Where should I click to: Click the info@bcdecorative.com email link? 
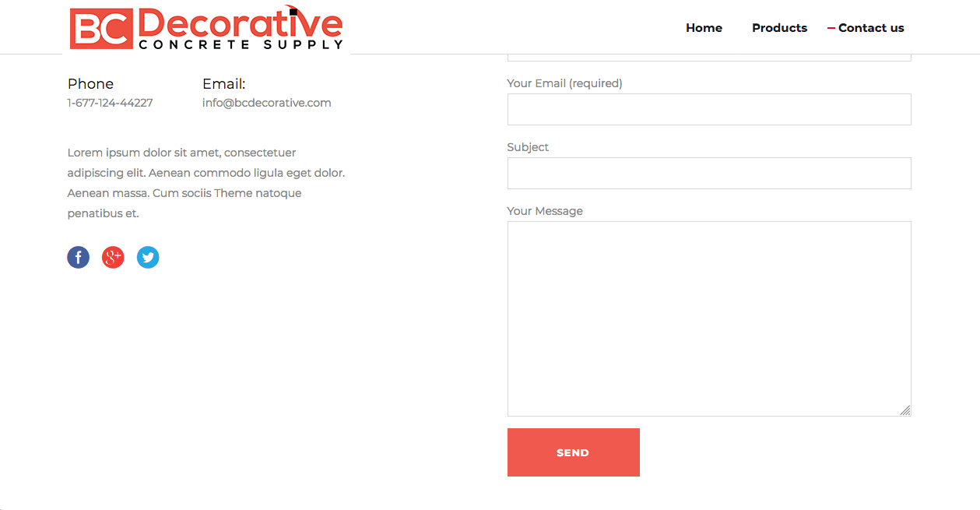click(266, 103)
